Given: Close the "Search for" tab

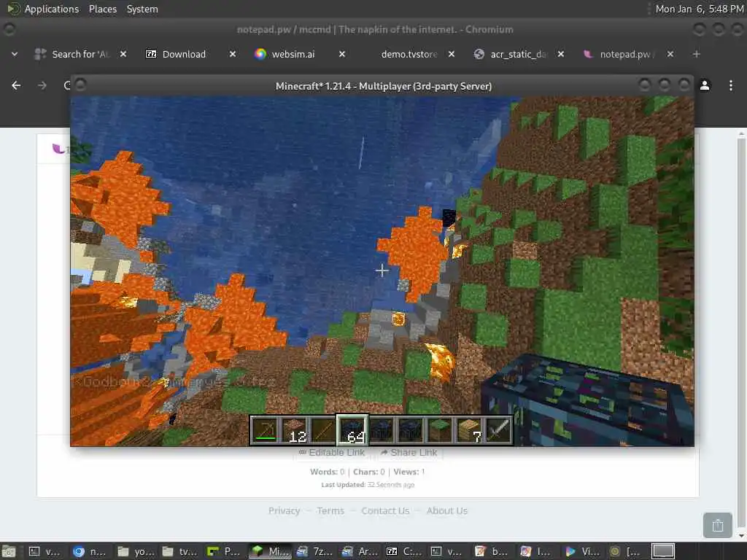Looking at the screenshot, I should [123, 54].
